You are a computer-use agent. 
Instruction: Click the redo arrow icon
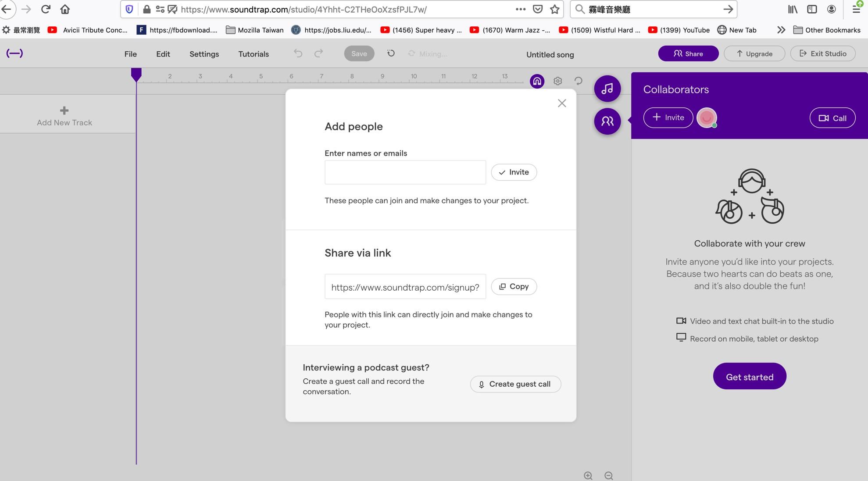point(318,53)
